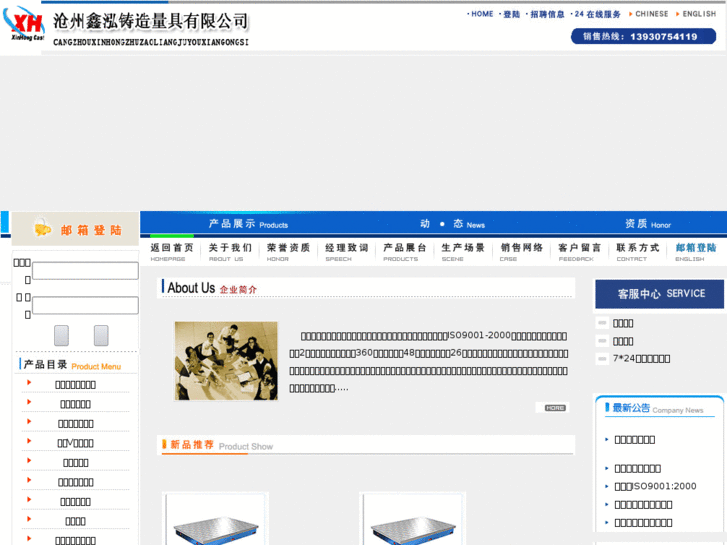Open the 招聘信息 recruitment link
This screenshot has height=545, width=727.
click(x=547, y=14)
